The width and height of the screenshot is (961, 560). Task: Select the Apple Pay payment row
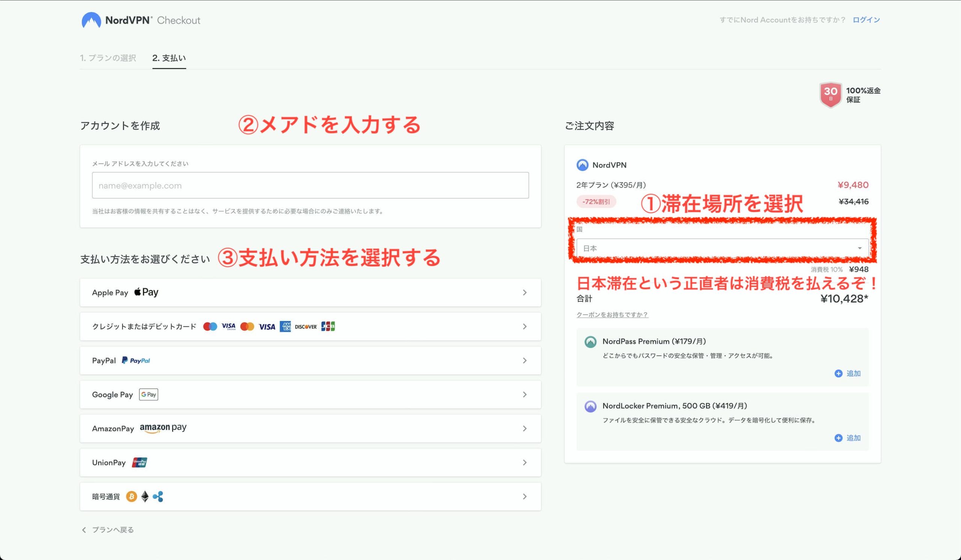pos(310,293)
